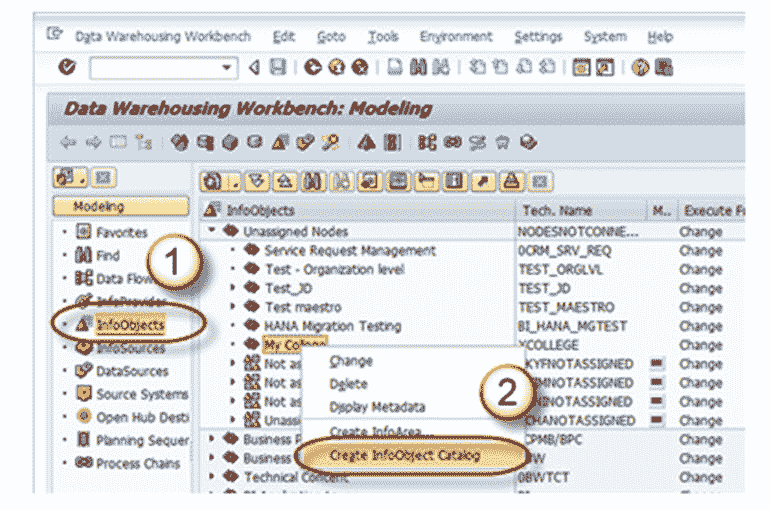
Task: Click the navigate back arrow in Modeling toolbar
Action: pos(68,142)
